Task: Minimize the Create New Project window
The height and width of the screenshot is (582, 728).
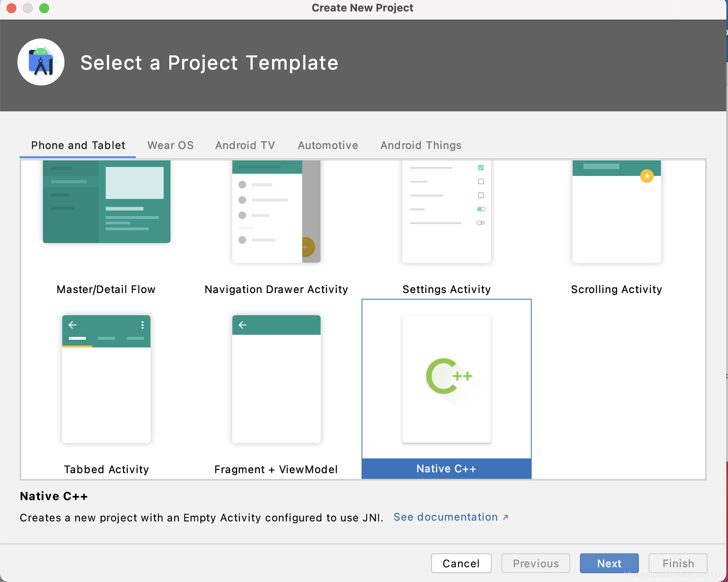Action: click(x=28, y=8)
